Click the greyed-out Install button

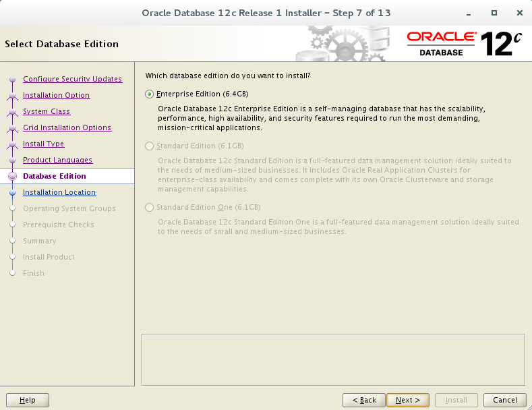[456, 400]
